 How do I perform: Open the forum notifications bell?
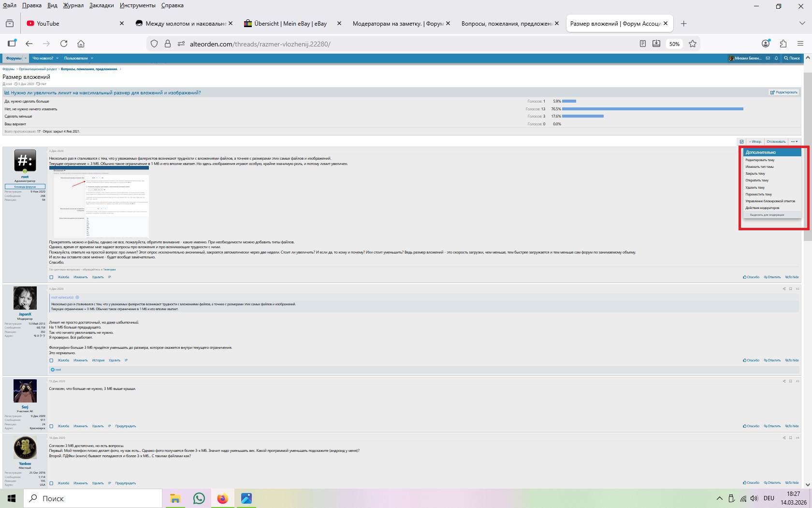[x=776, y=58]
